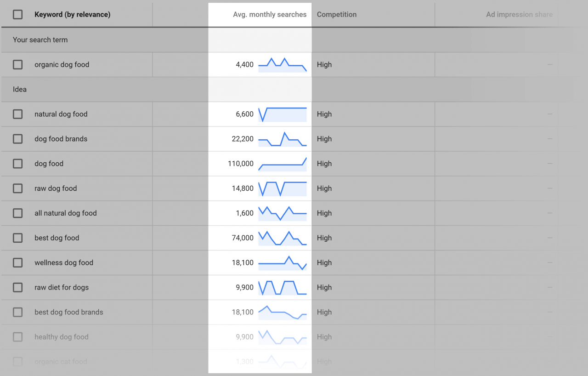The height and width of the screenshot is (376, 588).
Task: Click the trend sparkline for natural dog food
Action: coord(282,114)
